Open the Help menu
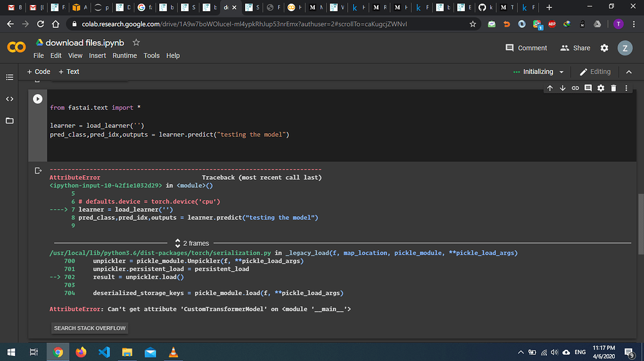Viewport: 644px width, 361px height. point(173,55)
